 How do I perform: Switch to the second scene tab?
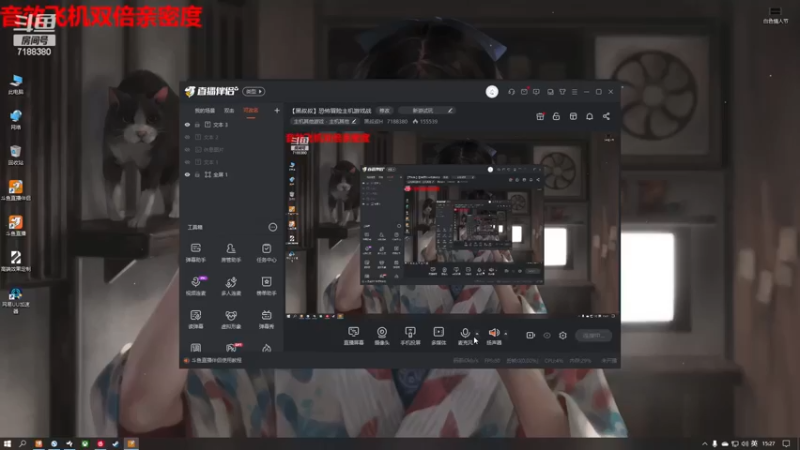click(x=229, y=111)
